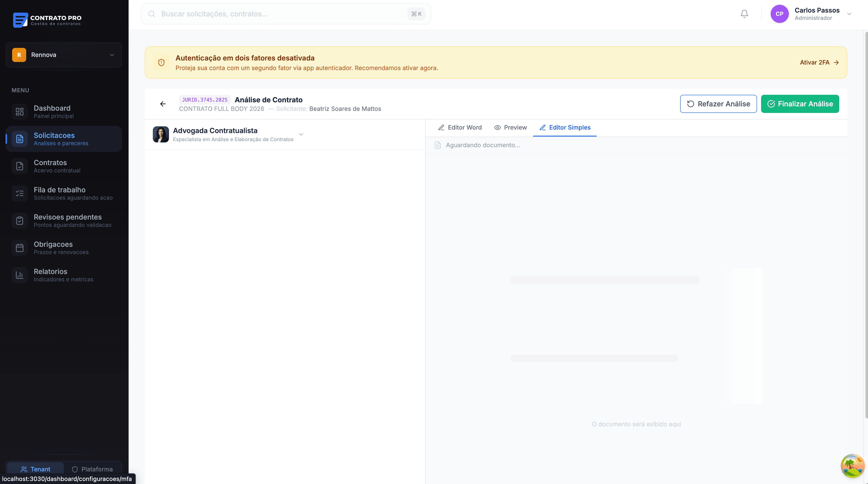Open Revisoes pendentes menu item
Image resolution: width=868 pixels, height=484 pixels.
pos(64,221)
